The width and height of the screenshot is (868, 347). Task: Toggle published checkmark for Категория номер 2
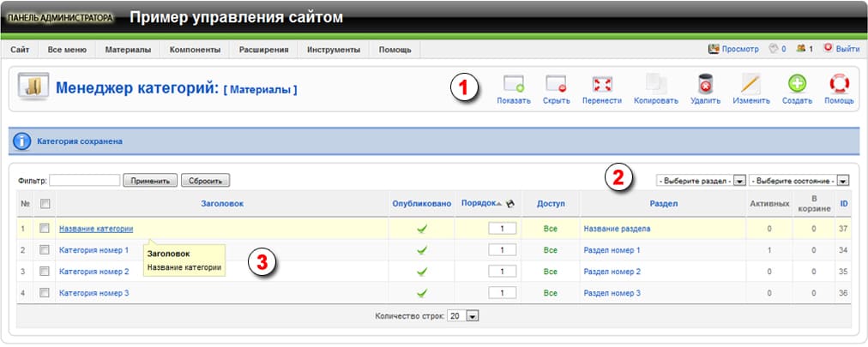[x=421, y=272]
